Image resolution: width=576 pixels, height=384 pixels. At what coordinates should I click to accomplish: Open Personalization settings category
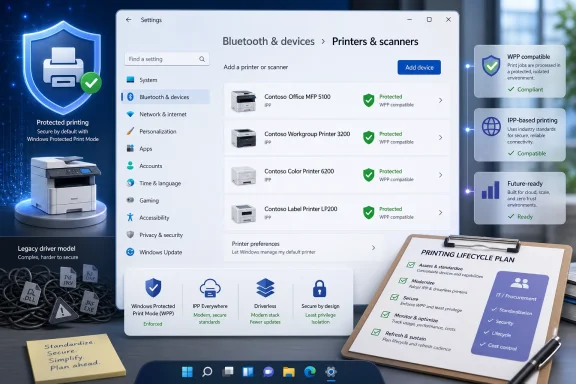[x=166, y=131]
